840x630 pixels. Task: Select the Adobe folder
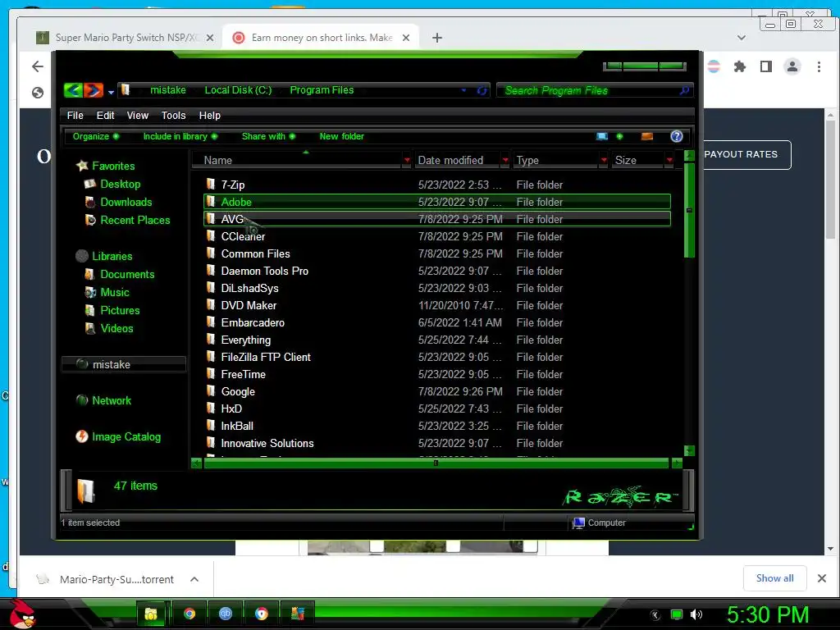pyautogui.click(x=437, y=202)
